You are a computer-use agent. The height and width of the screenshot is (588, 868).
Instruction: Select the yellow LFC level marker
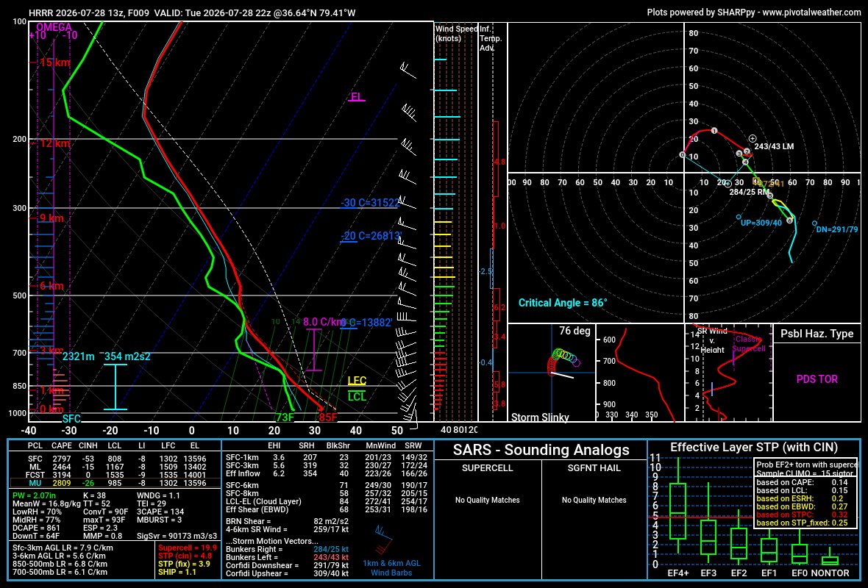coord(357,381)
